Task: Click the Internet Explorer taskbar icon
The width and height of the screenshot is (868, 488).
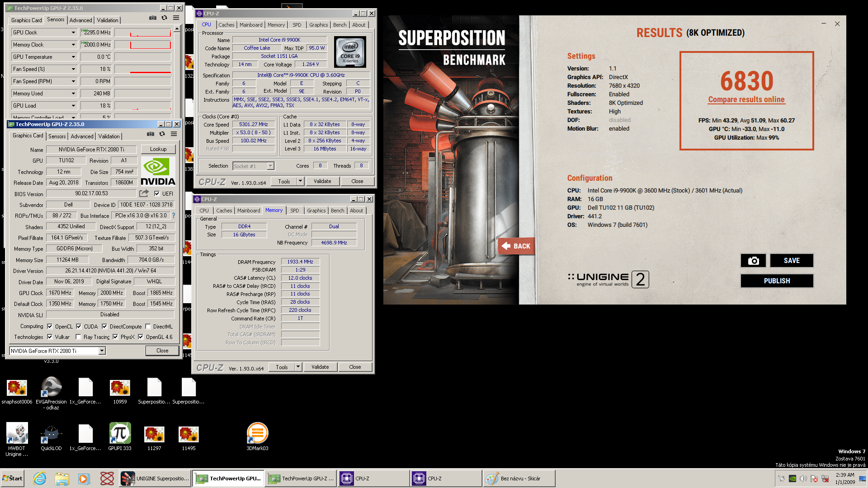Action: click(40, 479)
